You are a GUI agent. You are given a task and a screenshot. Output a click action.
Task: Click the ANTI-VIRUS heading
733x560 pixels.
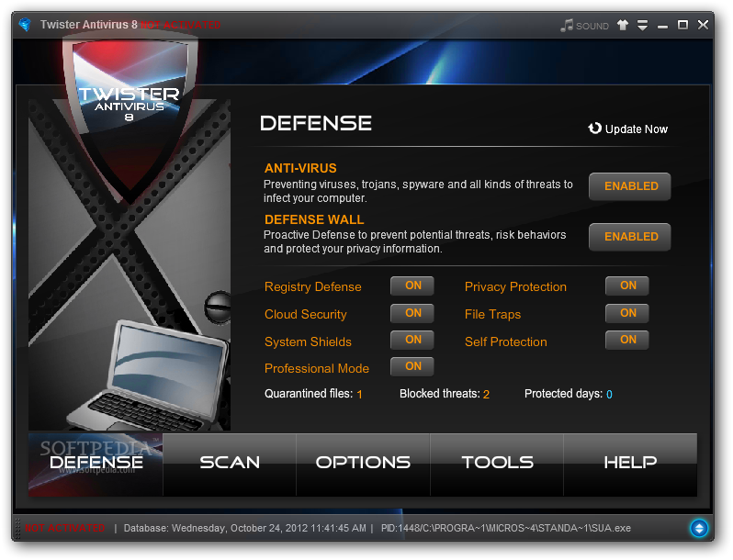click(300, 168)
